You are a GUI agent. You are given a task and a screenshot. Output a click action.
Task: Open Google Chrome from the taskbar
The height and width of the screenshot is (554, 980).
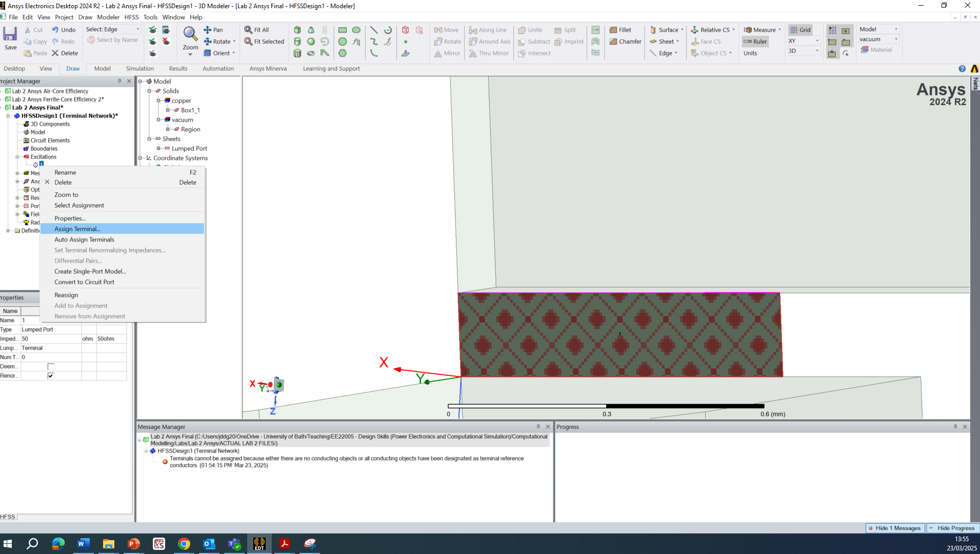click(x=184, y=544)
